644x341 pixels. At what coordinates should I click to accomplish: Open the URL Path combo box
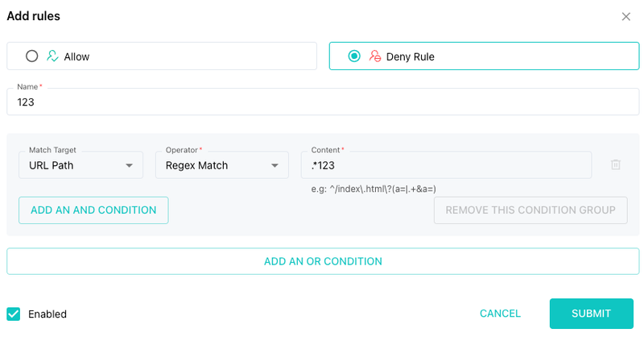pos(81,165)
